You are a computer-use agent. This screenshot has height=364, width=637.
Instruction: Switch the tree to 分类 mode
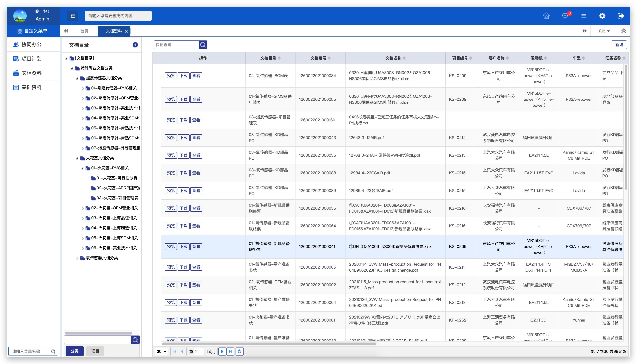point(74,351)
